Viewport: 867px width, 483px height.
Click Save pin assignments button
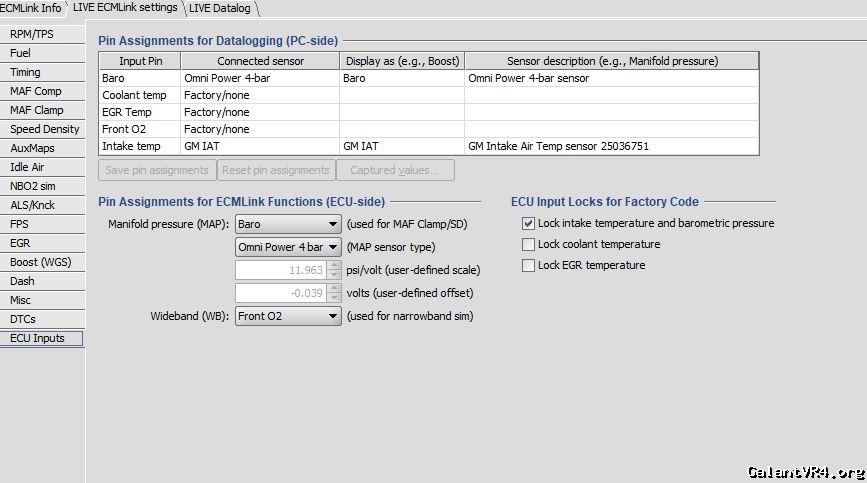click(156, 170)
